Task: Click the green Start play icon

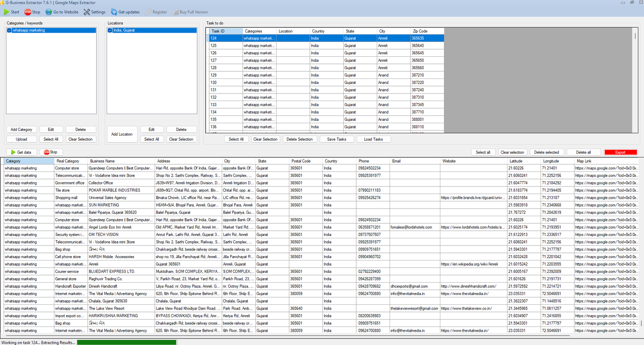Action: point(6,12)
